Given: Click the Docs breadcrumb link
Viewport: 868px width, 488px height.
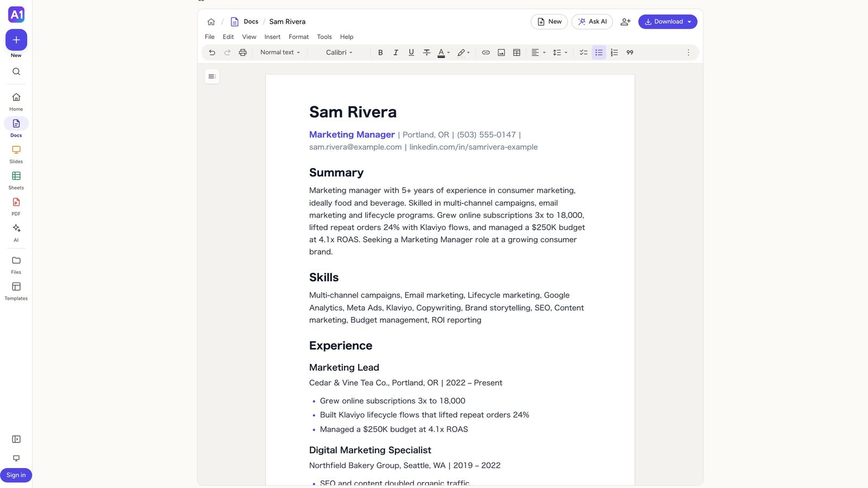Looking at the screenshot, I should tap(251, 22).
